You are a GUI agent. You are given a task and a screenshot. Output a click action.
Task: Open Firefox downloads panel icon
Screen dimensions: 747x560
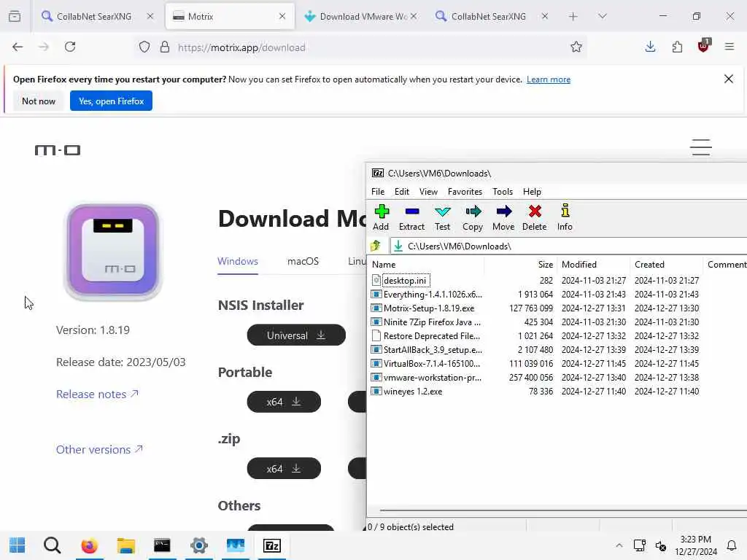(650, 47)
